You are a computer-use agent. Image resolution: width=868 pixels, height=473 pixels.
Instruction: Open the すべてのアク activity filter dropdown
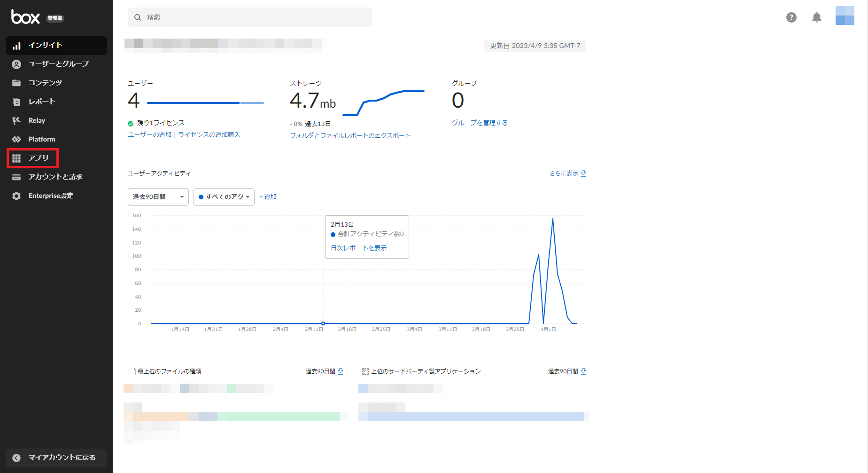[x=224, y=197]
